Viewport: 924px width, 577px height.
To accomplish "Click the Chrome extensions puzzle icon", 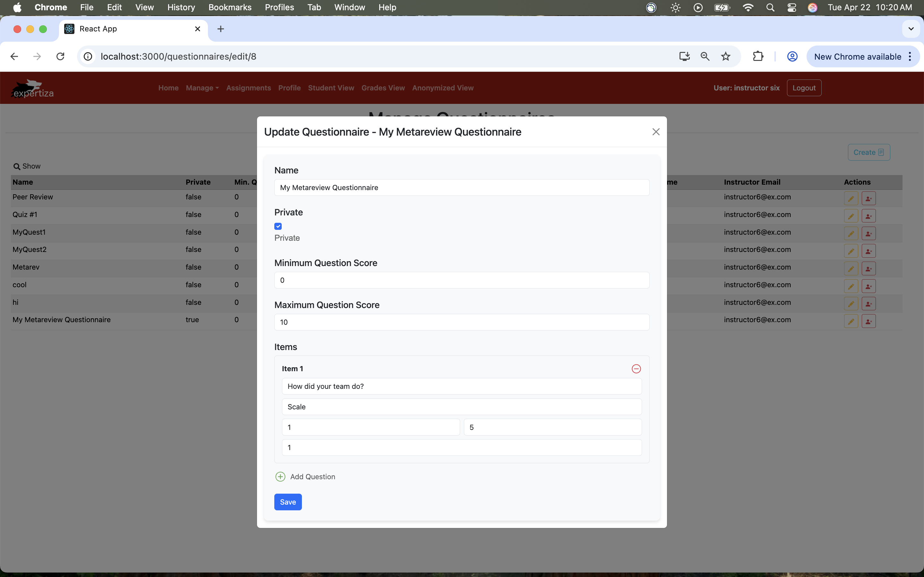I will 758,56.
